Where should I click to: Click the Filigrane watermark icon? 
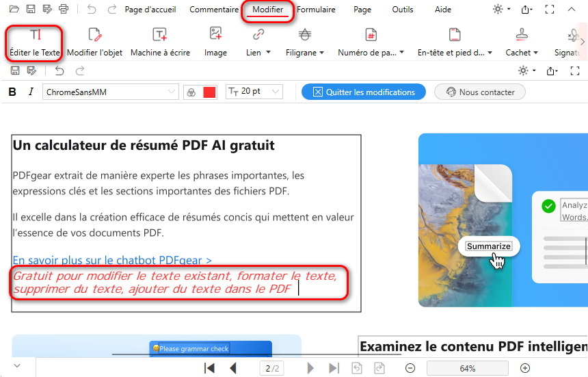[304, 34]
